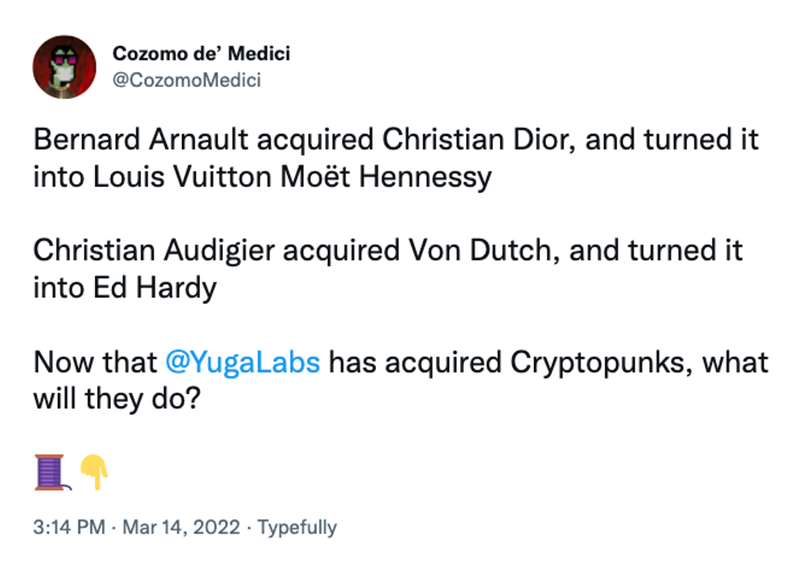This screenshot has height=568, width=799.
Task: Follow the @YugaLabs mention link
Action: pos(243,362)
